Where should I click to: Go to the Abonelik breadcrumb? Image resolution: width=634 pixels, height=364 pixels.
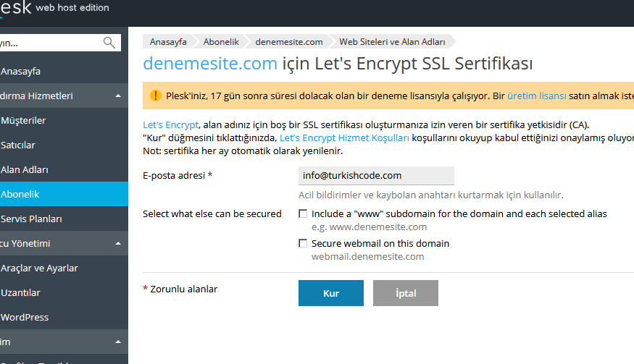pyautogui.click(x=221, y=42)
